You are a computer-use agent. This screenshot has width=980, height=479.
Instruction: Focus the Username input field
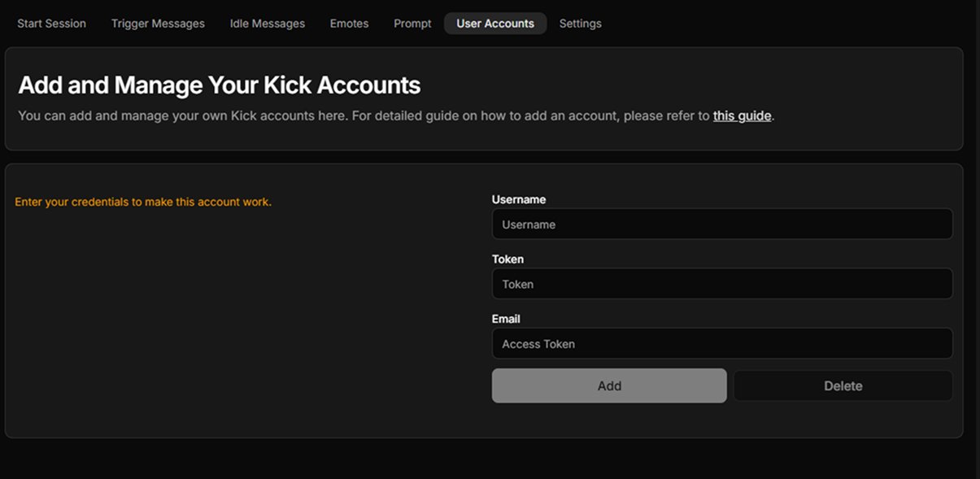tap(722, 224)
